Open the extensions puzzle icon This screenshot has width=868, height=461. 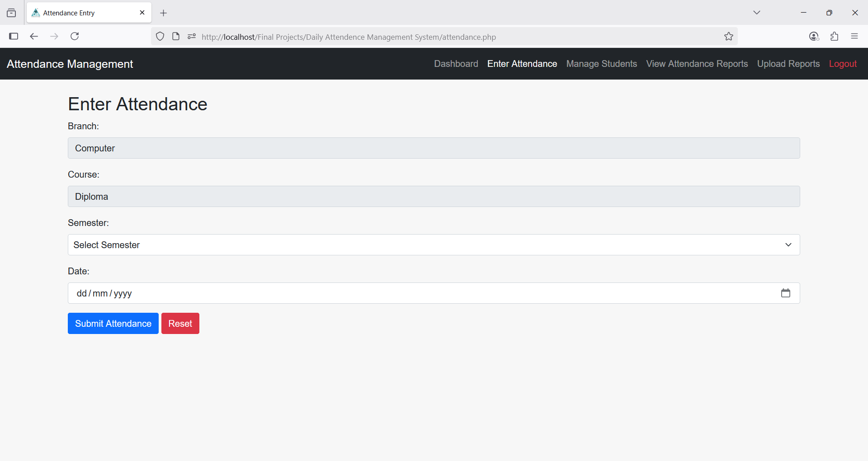click(x=834, y=37)
